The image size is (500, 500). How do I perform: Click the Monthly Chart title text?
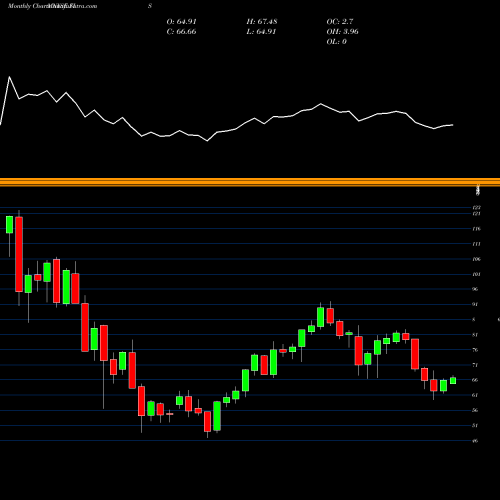28,6
